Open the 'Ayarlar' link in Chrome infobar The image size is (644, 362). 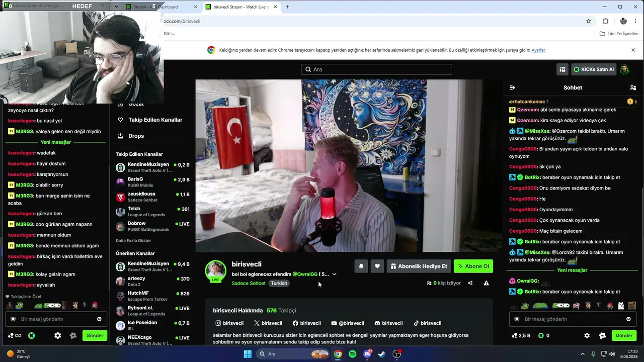click(x=539, y=50)
